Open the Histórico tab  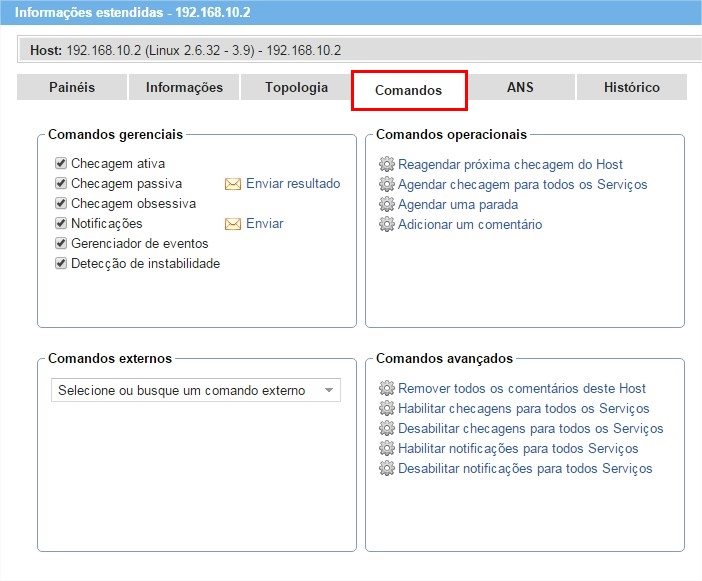pyautogui.click(x=631, y=87)
